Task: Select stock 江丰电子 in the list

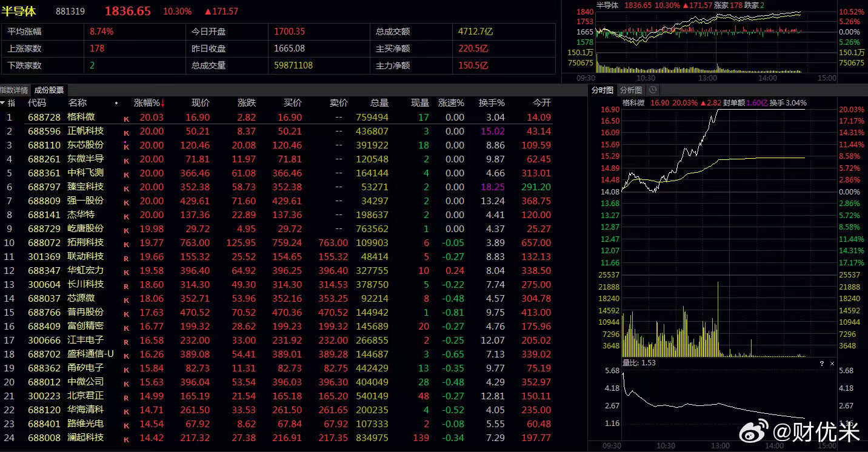Action: 85,340
